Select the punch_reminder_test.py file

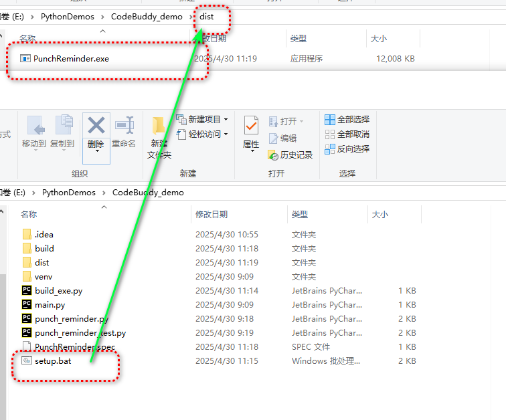tap(74, 332)
